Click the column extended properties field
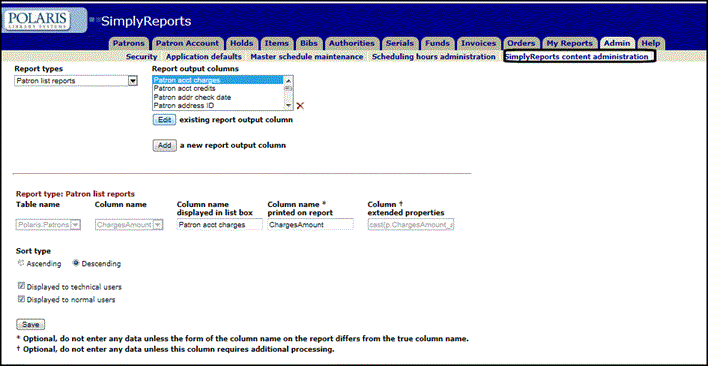Screen dimensions: 708x366 point(411,224)
